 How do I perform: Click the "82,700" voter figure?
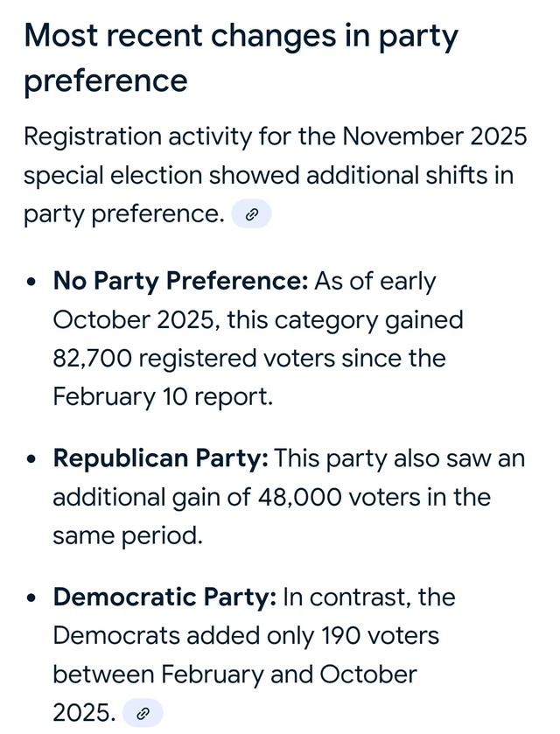coord(94,359)
